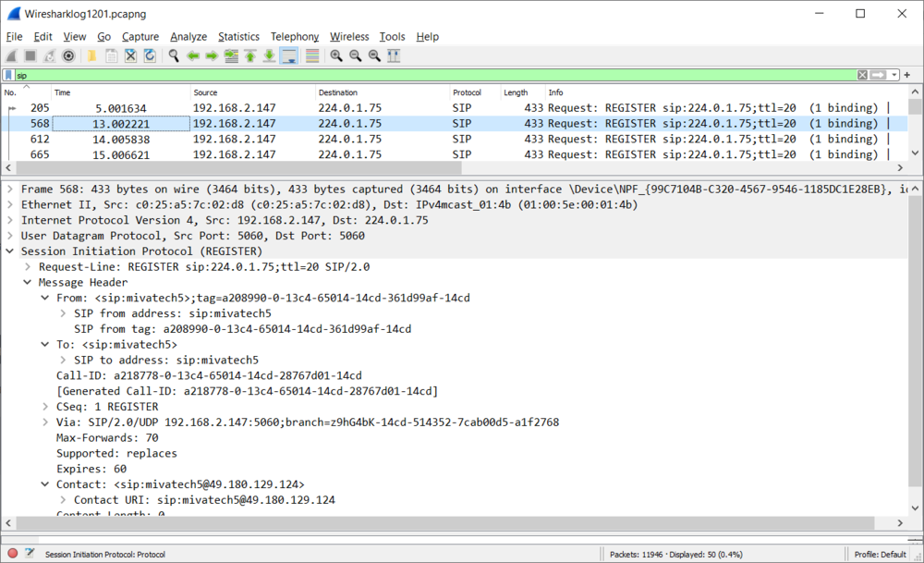Toggle auto-scroll during live capture
Screen dimensions: 924x563
(x=288, y=56)
